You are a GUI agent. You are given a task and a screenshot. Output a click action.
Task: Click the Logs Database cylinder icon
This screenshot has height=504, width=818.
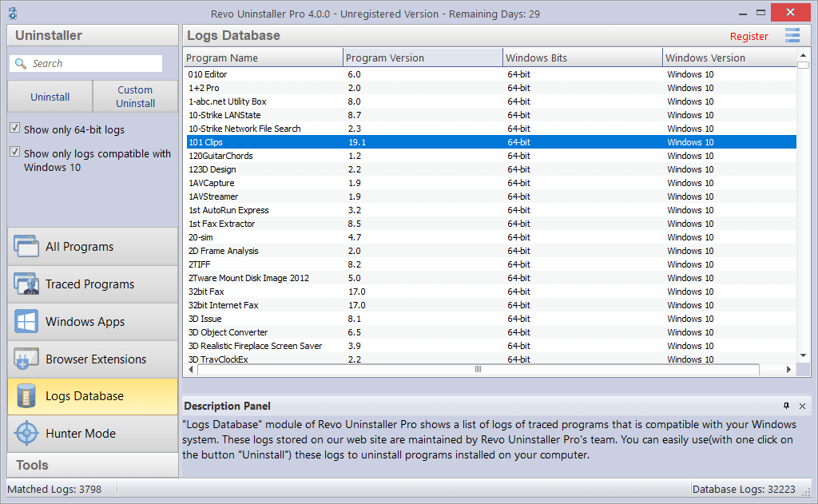pos(26,396)
